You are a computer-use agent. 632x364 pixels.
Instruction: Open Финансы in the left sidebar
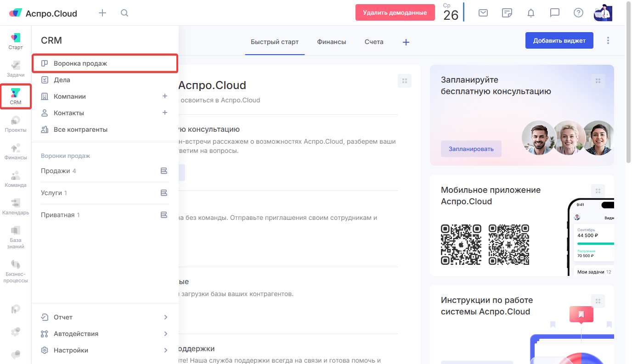pyautogui.click(x=16, y=152)
